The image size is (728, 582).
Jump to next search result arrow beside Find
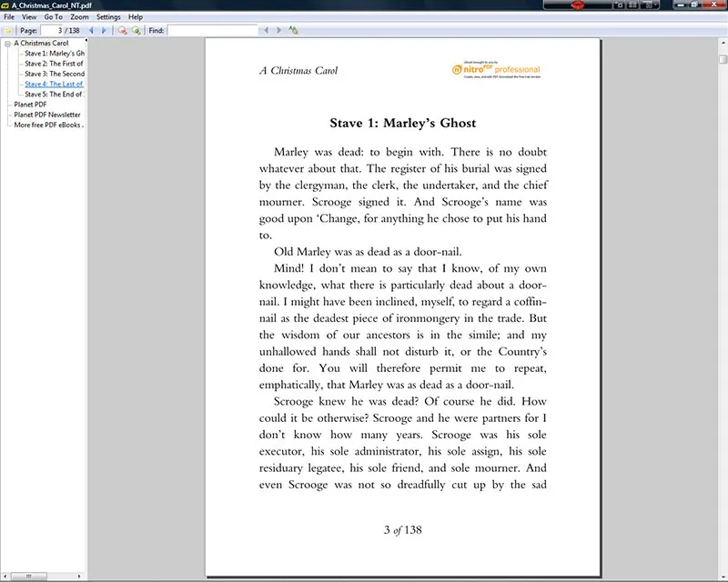pyautogui.click(x=280, y=31)
